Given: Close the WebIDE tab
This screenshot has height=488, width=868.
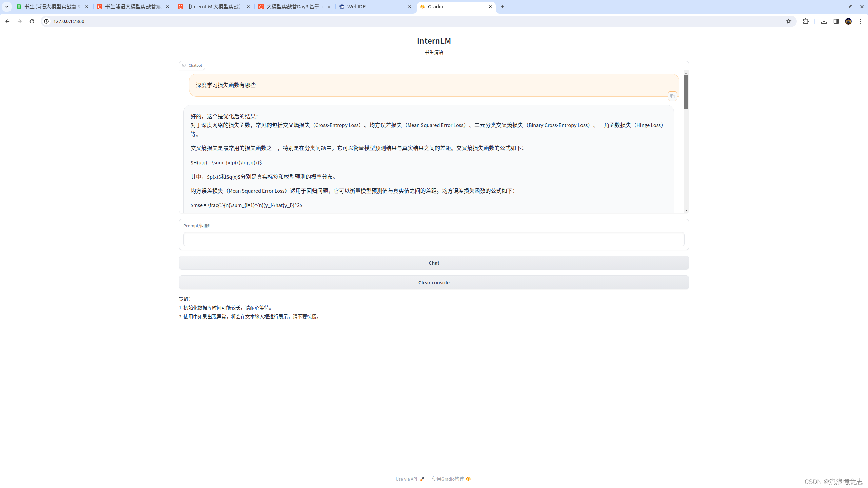Looking at the screenshot, I should (410, 7).
